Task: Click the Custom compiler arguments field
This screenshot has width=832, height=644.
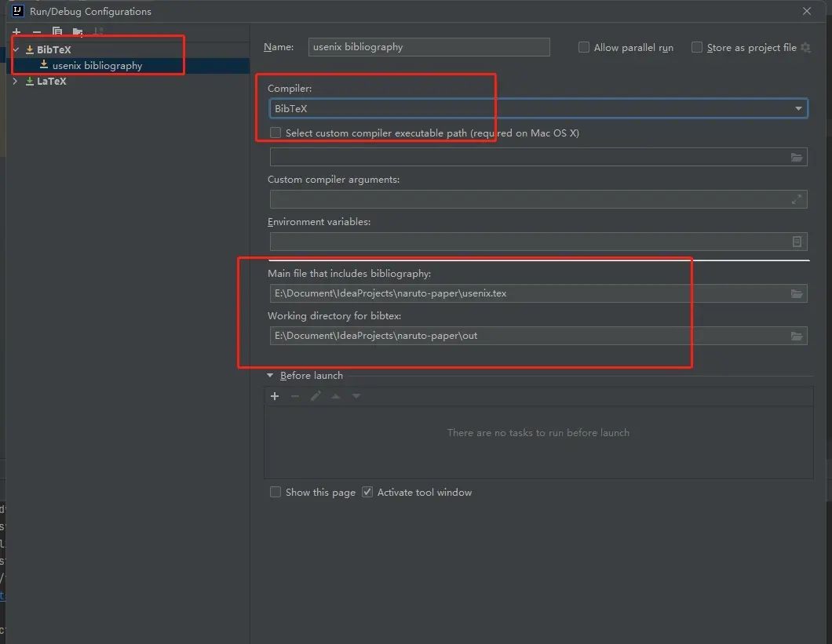Action: [x=538, y=198]
